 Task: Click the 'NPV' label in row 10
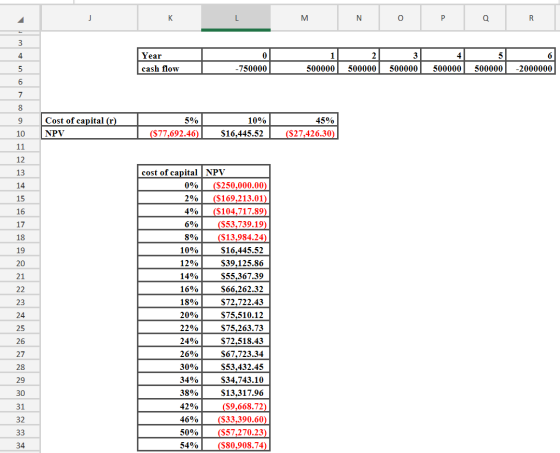pyautogui.click(x=89, y=133)
